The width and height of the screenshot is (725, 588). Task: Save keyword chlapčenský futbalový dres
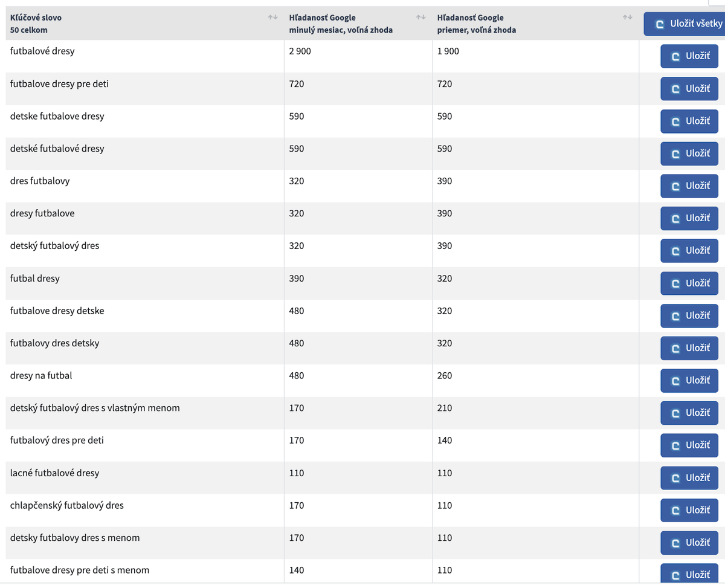tap(689, 510)
